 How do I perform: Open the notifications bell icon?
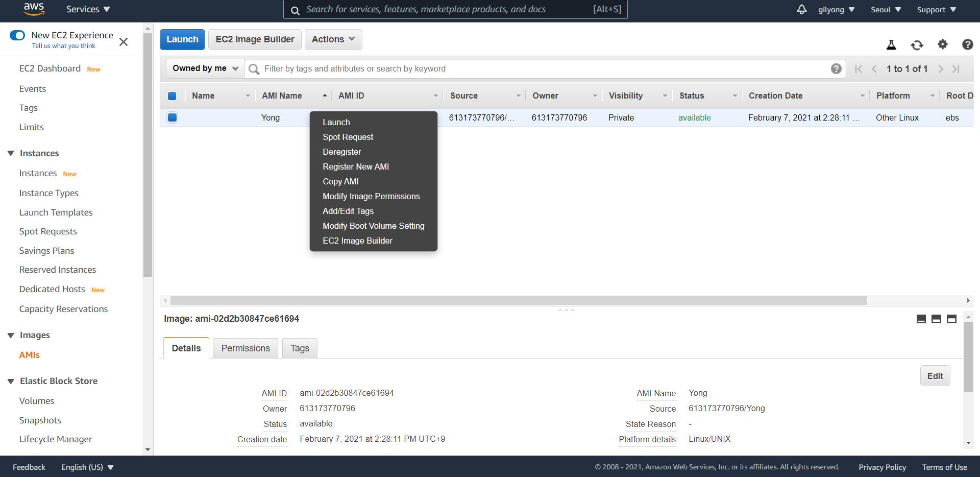point(801,9)
